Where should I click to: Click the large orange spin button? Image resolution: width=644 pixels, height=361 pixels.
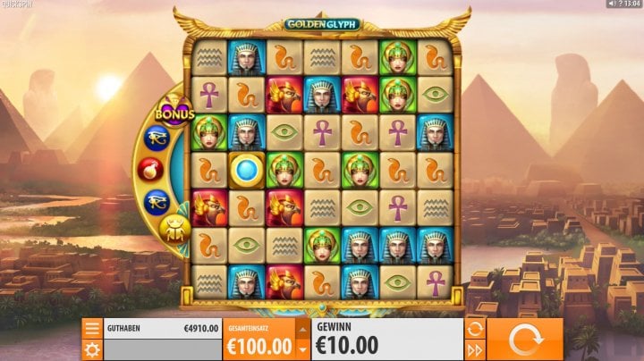525,340
